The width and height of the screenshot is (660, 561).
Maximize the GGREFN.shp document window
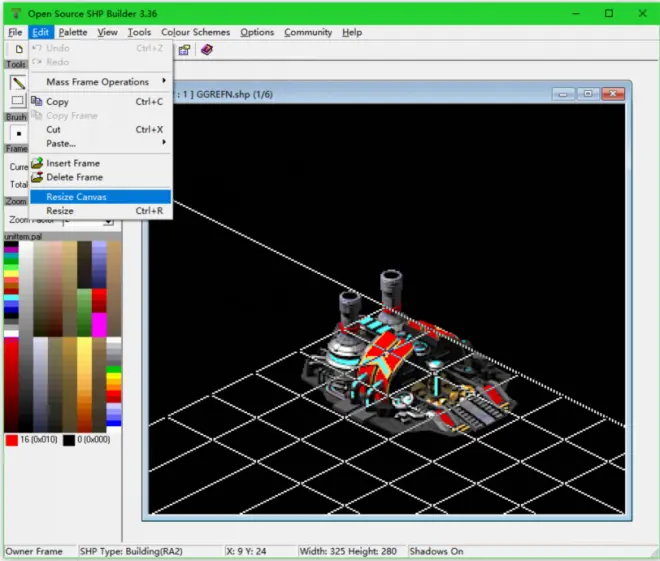(588, 94)
